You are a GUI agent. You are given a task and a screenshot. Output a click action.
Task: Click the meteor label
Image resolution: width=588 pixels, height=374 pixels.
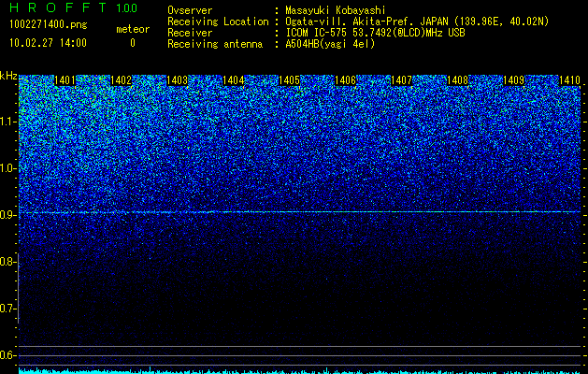133,29
